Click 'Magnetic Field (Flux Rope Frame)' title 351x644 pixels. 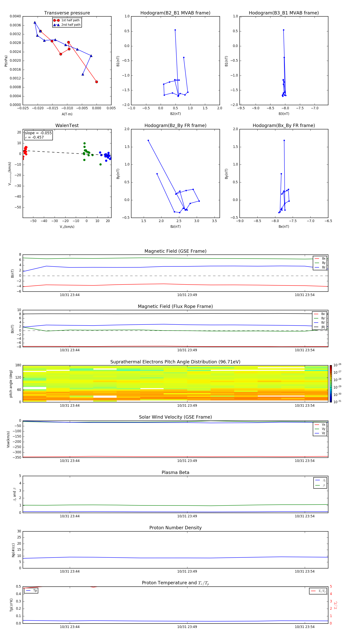(175, 307)
